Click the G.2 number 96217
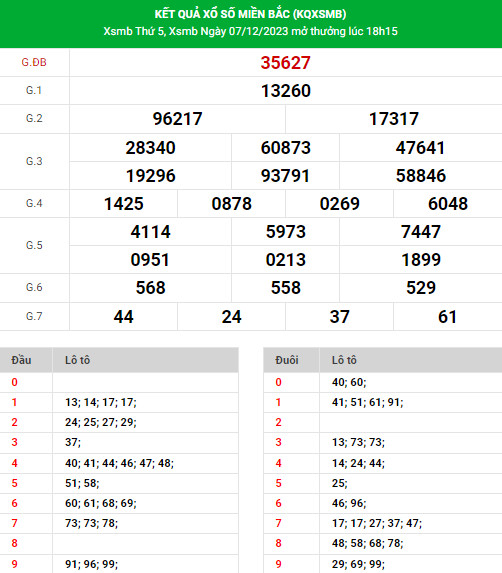The width and height of the screenshot is (502, 573). [x=177, y=119]
